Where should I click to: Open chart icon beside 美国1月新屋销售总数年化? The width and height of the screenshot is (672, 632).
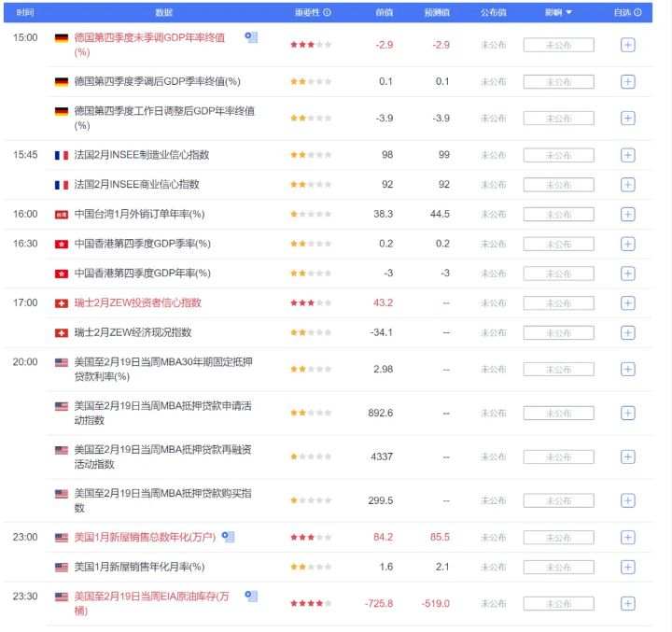click(x=228, y=537)
